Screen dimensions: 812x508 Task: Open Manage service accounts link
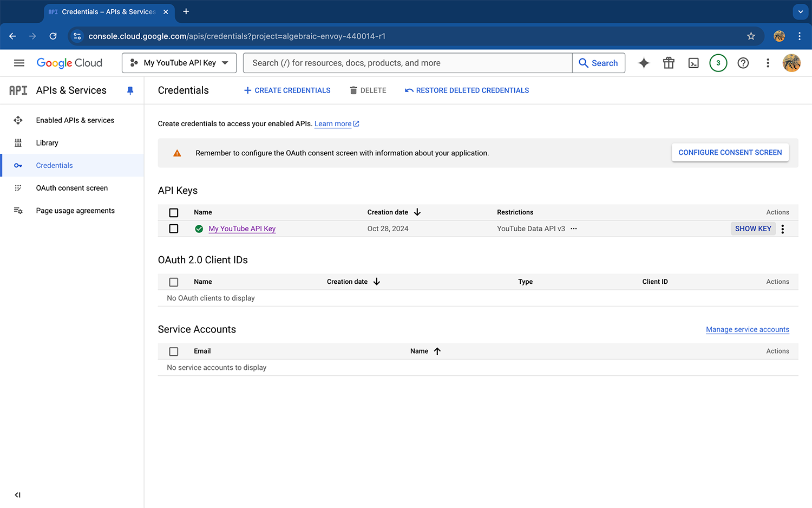pos(748,329)
